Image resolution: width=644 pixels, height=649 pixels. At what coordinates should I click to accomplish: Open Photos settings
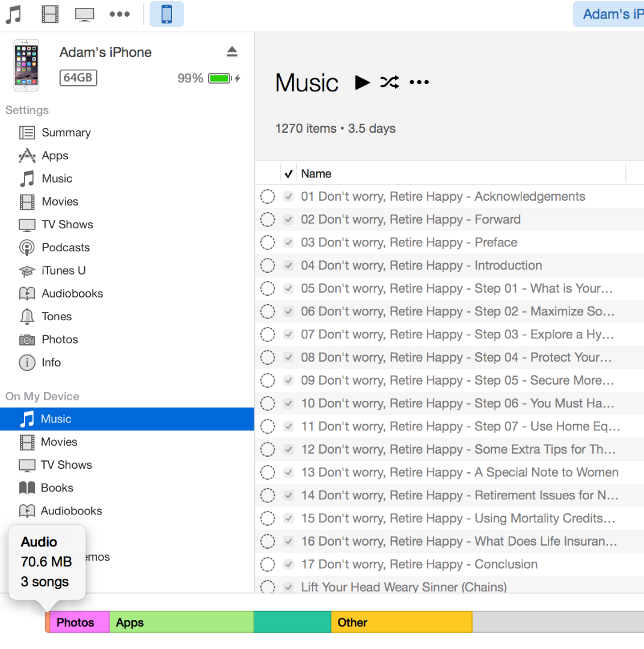tap(49, 340)
